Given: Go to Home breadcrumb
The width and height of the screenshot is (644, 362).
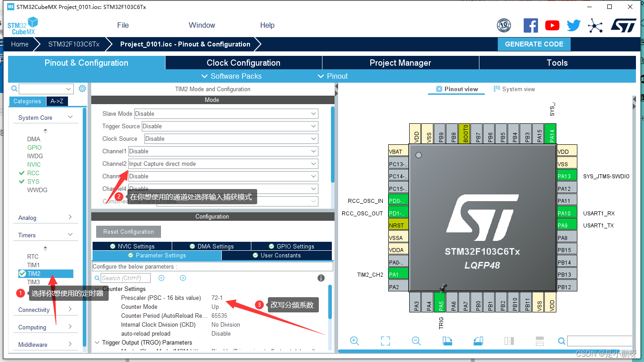Looking at the screenshot, I should coord(20,44).
